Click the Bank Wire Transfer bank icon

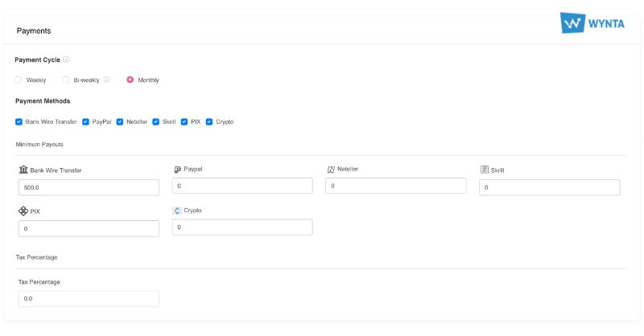tap(23, 170)
